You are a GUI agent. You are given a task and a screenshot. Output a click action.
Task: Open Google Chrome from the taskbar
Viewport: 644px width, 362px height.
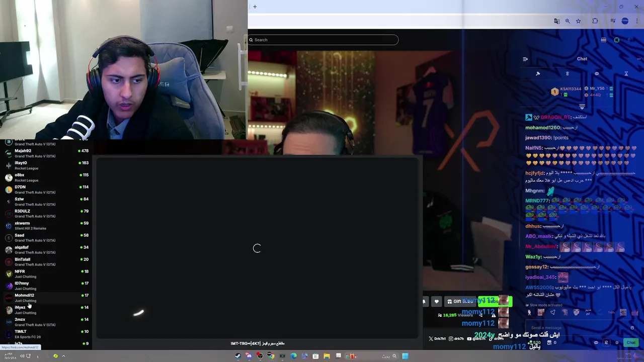pyautogui.click(x=271, y=356)
